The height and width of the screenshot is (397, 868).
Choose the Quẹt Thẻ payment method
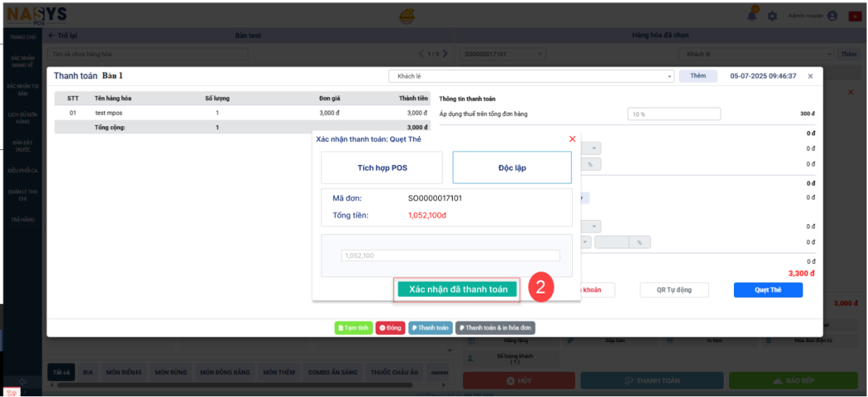768,290
